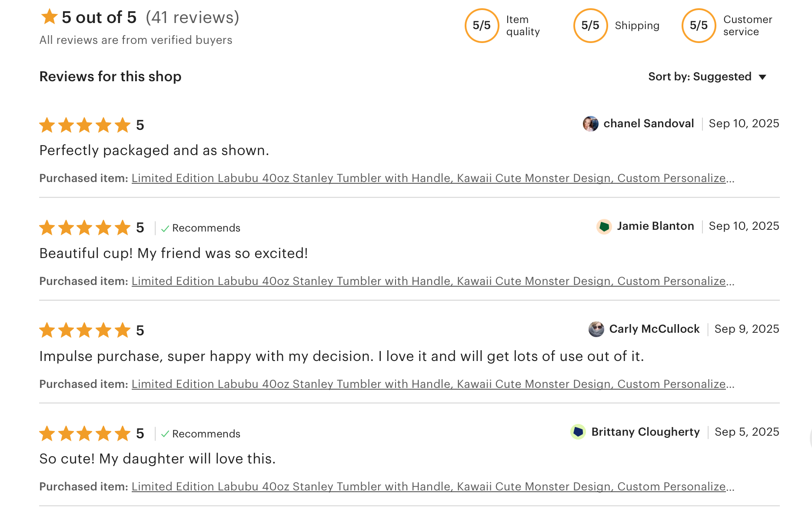812x523 pixels.
Task: Open purchased item link in Carly McCullock's review
Action: (433, 384)
